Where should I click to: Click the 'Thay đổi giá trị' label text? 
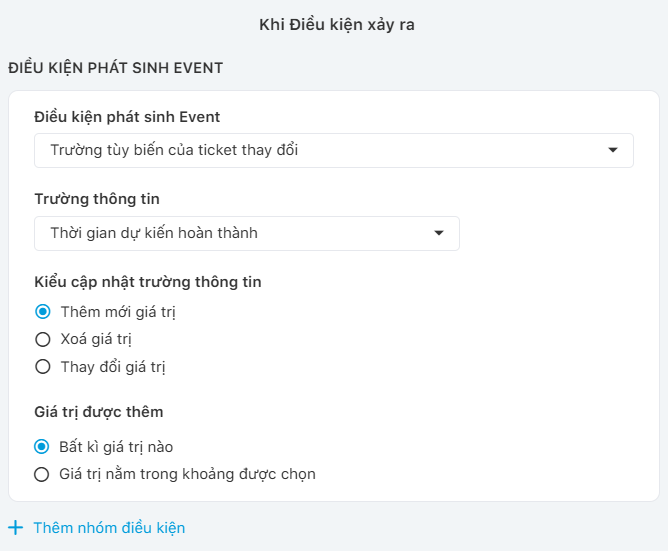click(x=113, y=367)
